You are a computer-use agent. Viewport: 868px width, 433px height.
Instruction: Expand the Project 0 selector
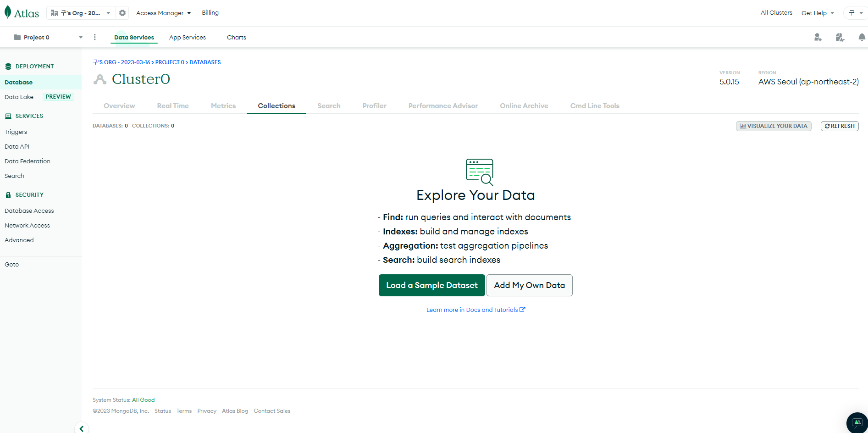coord(48,37)
